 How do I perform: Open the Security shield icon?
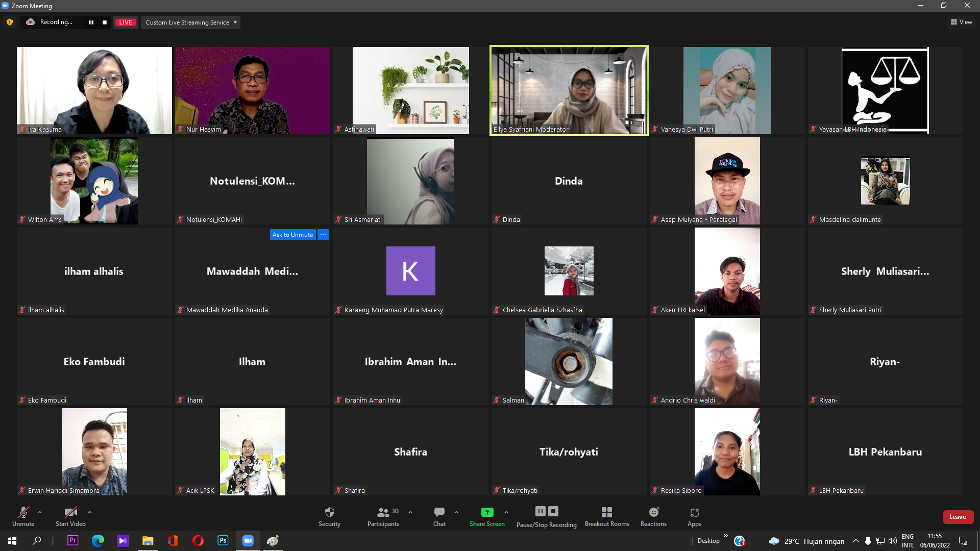(329, 512)
